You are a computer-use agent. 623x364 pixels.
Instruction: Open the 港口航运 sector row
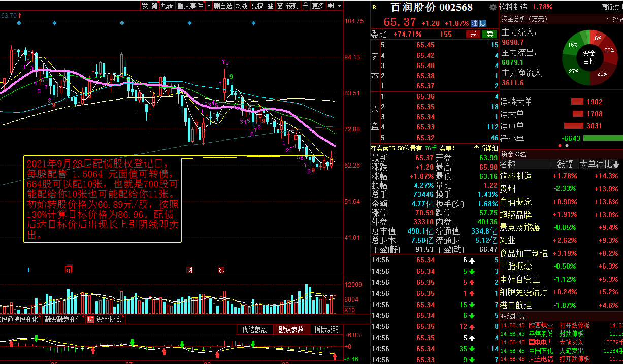coord(561,305)
